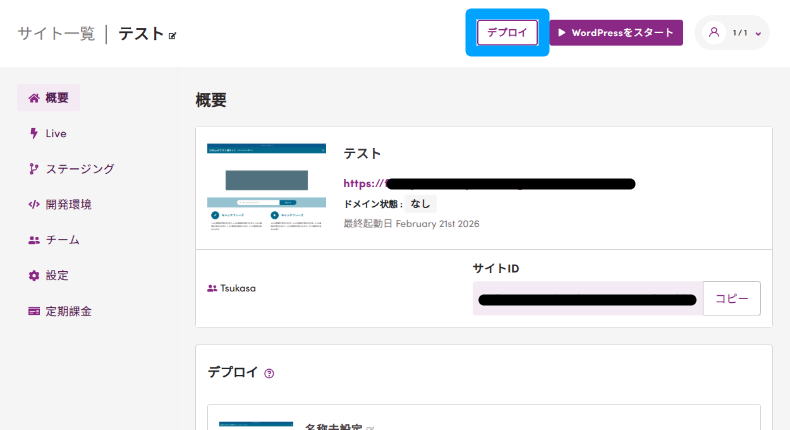
Task: Open the user account dropdown showing 1/1
Action: [732, 33]
